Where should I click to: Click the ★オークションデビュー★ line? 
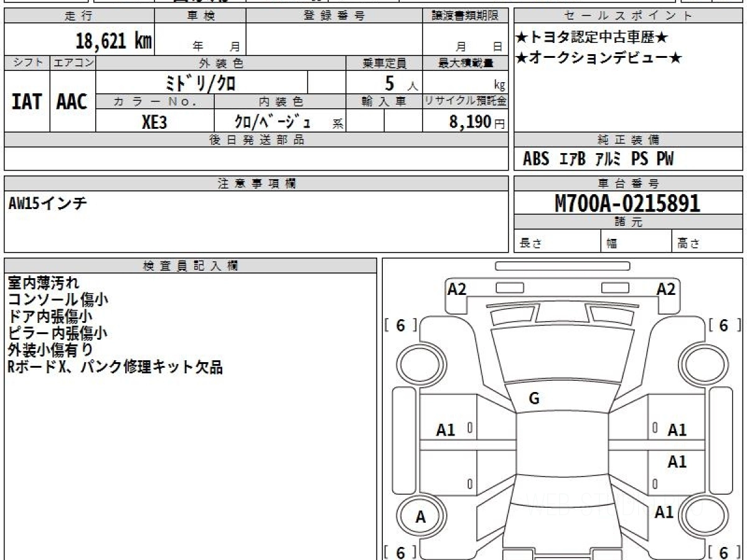pyautogui.click(x=599, y=58)
